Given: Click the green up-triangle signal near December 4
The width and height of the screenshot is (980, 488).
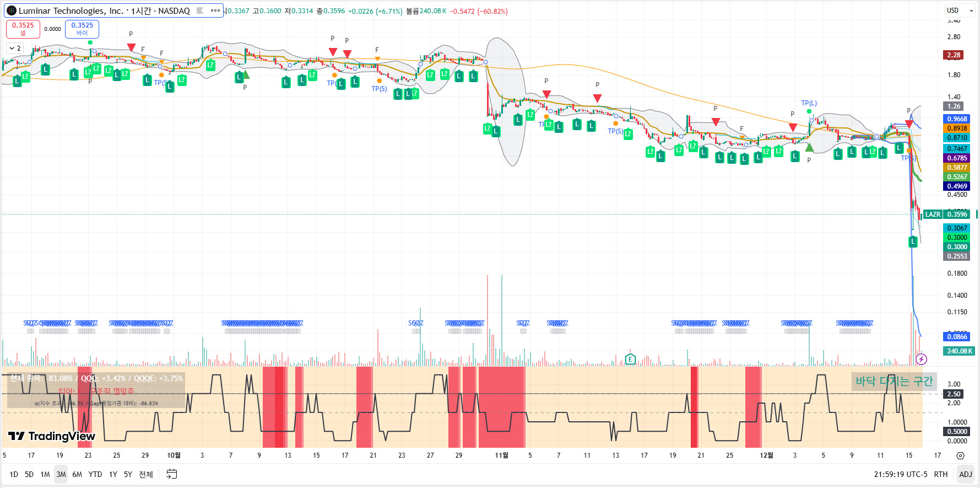Looking at the screenshot, I should [x=809, y=147].
